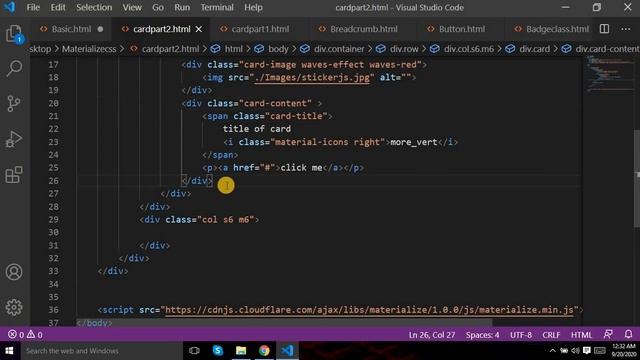Open the View menu
Screen dimensions: 640x360
coord(132,7)
